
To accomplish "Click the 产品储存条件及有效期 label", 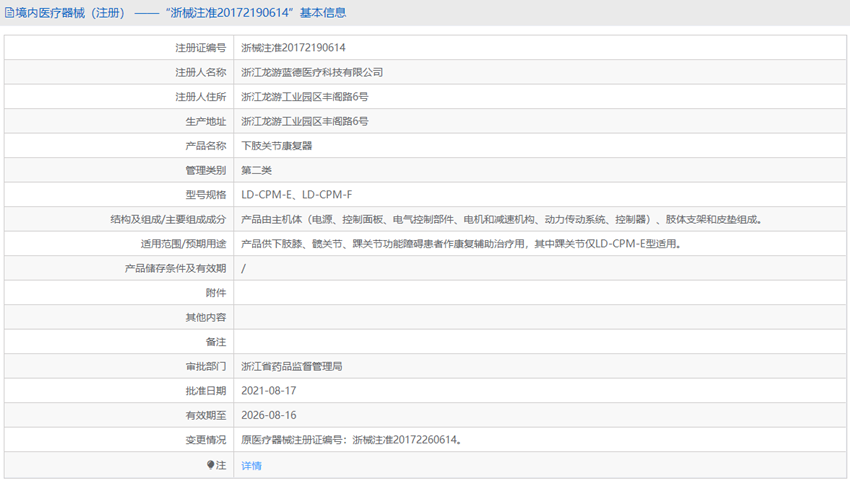I will [x=175, y=268].
